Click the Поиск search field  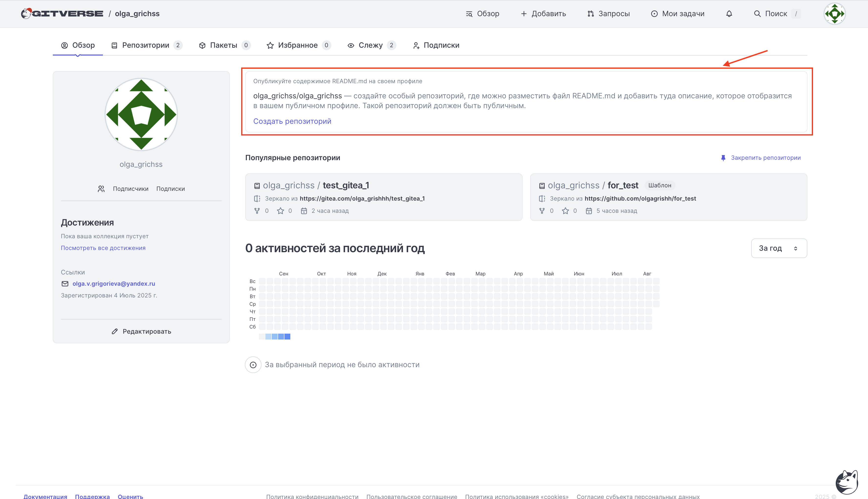tap(777, 14)
